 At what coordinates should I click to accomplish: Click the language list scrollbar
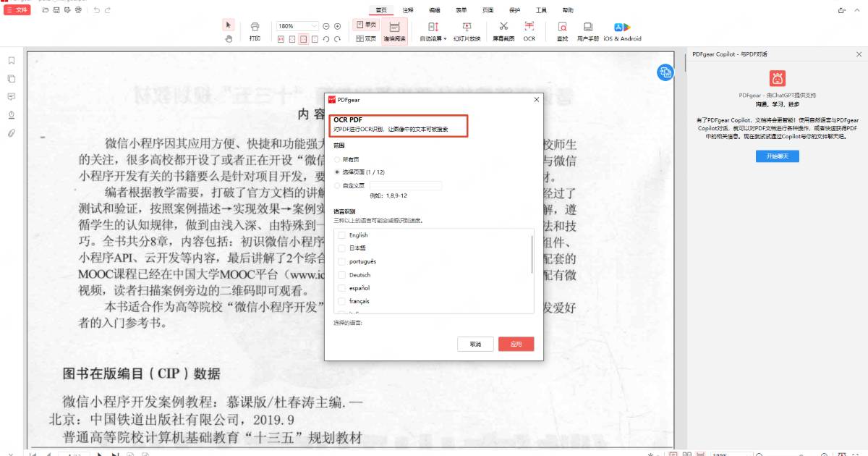532,255
